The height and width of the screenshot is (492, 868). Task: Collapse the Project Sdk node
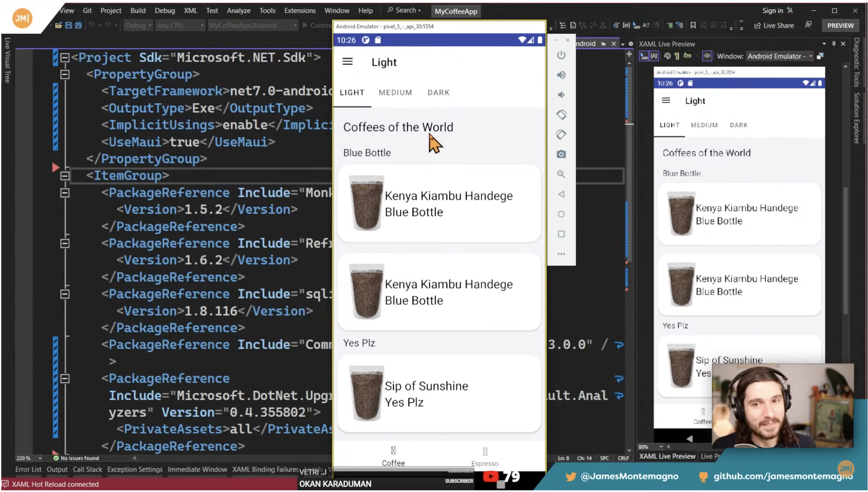click(65, 58)
